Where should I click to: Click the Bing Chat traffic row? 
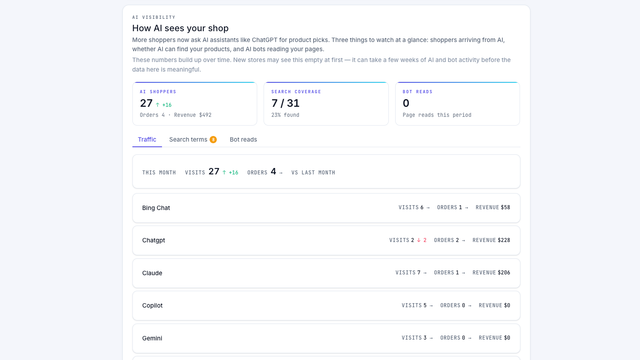tap(326, 208)
